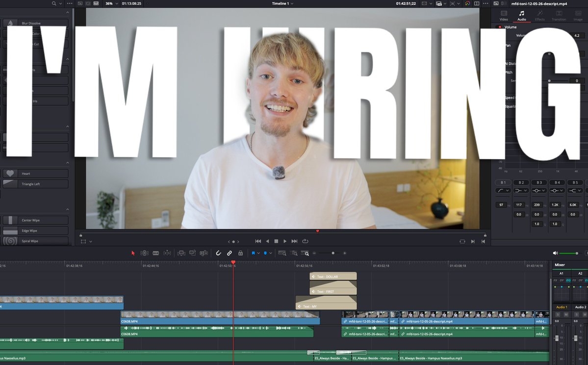The height and width of the screenshot is (365, 588).
Task: Jump to the last frame
Action: [x=294, y=242]
